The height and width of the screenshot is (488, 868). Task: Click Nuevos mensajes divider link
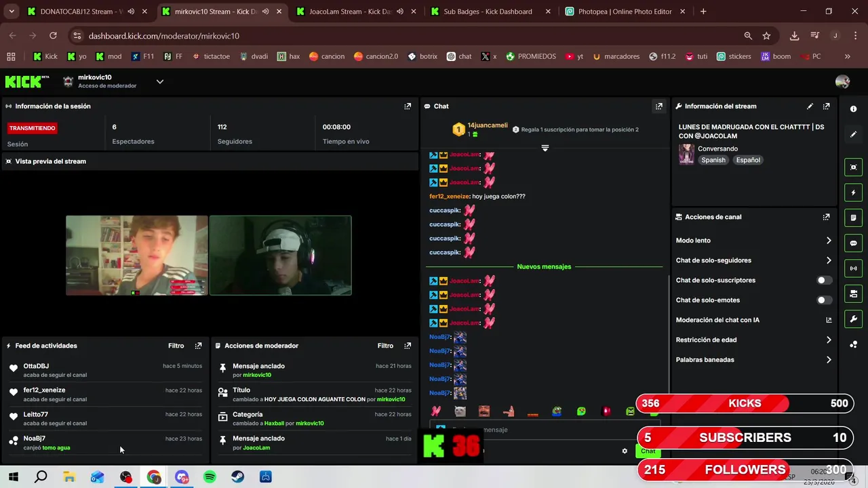(x=544, y=266)
